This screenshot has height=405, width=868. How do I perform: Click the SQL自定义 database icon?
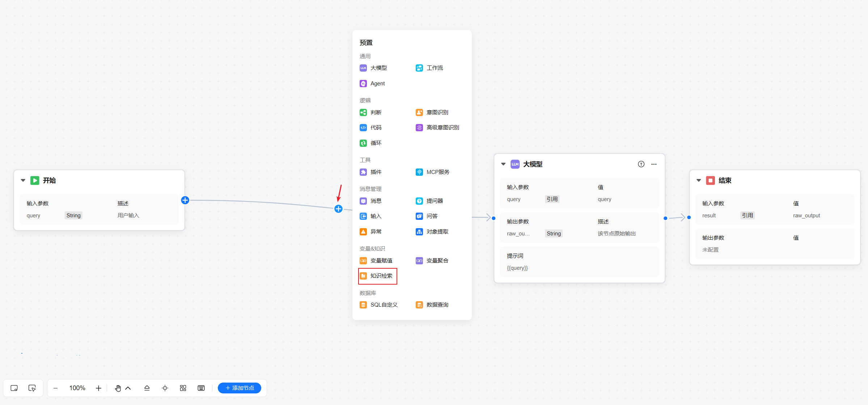point(363,305)
